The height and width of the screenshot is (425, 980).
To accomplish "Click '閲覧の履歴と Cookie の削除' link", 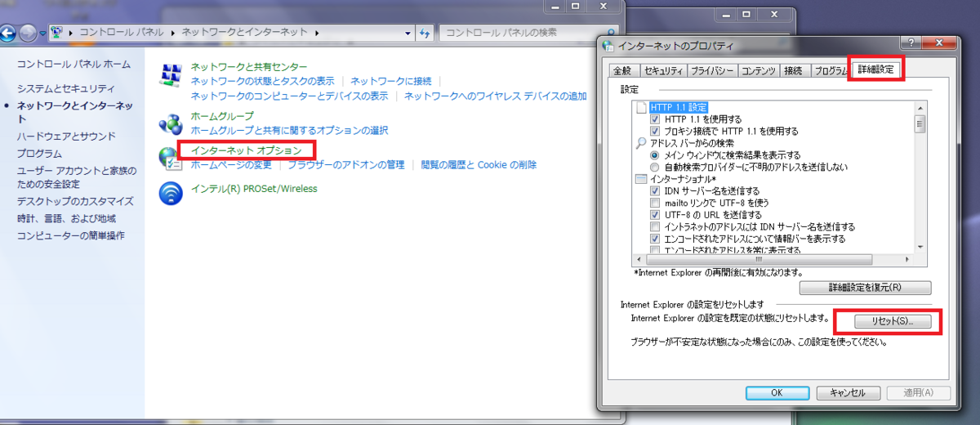I will pos(479,164).
